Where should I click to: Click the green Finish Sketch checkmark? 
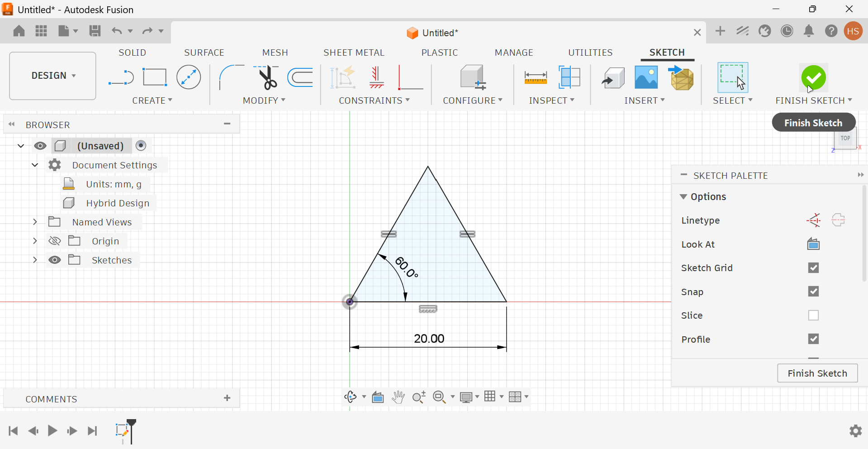pos(814,77)
